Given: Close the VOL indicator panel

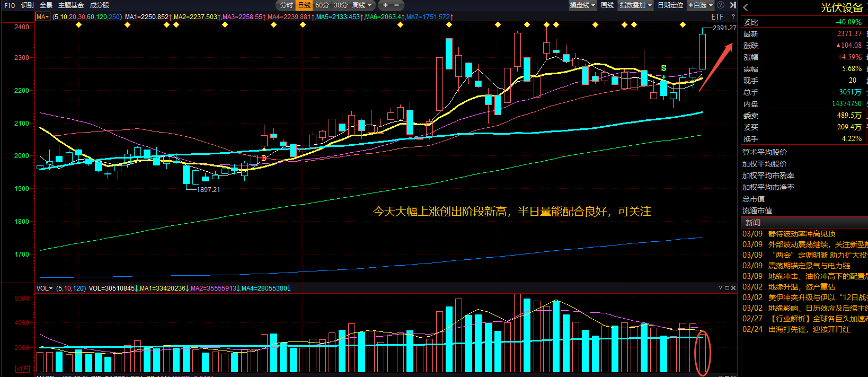Looking at the screenshot, I should 733,288.
